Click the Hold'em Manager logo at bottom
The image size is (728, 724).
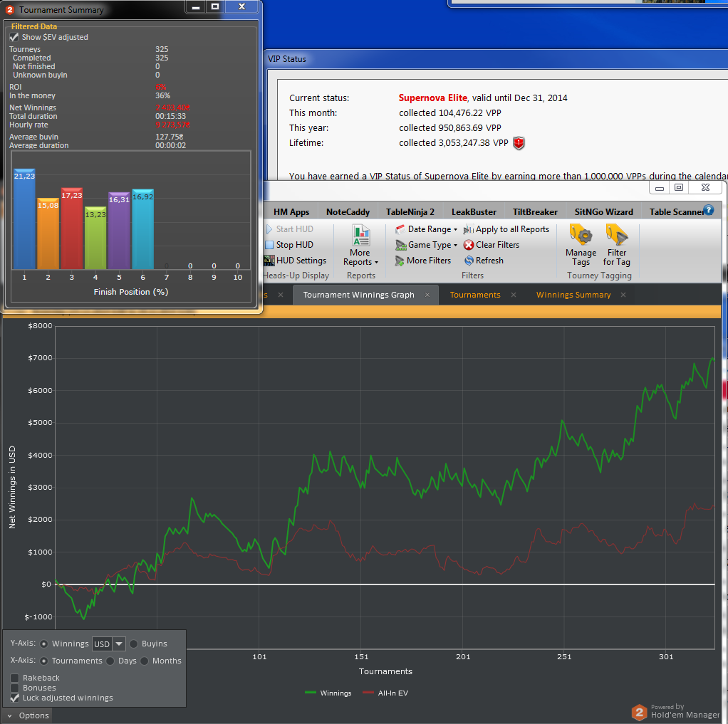640,713
